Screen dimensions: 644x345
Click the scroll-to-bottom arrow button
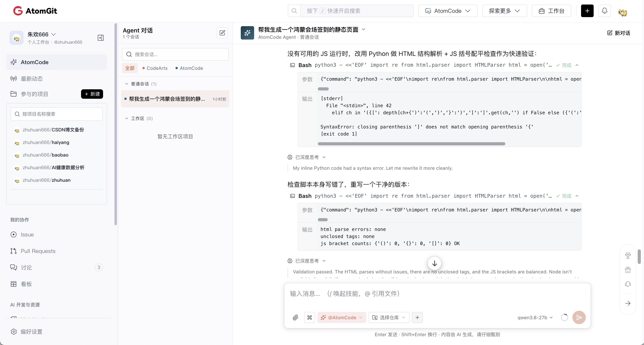click(x=435, y=263)
